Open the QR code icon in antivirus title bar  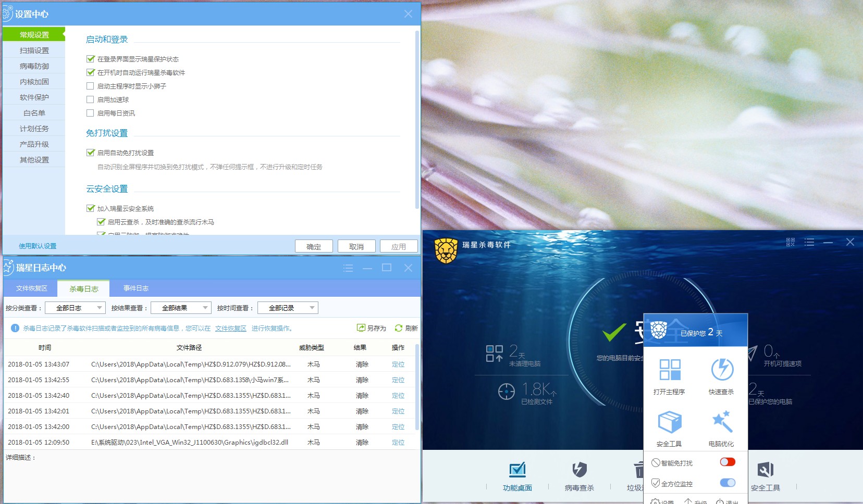pyautogui.click(x=791, y=242)
